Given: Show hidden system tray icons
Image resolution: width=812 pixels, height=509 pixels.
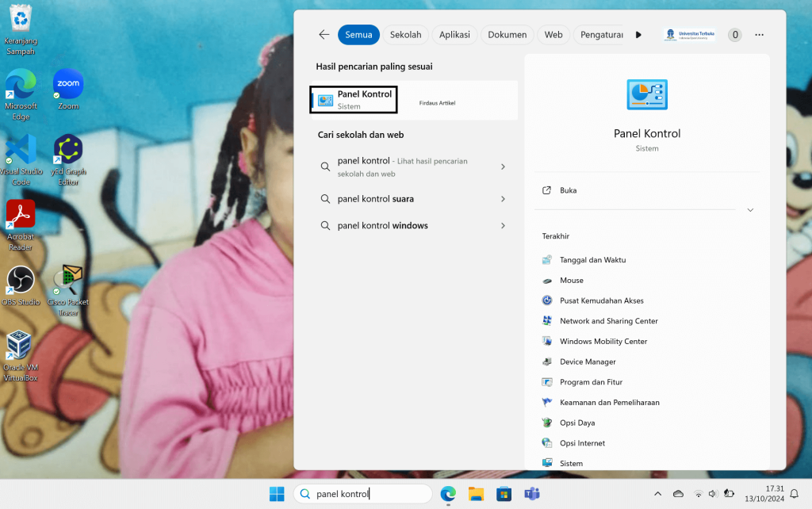Looking at the screenshot, I should point(657,494).
